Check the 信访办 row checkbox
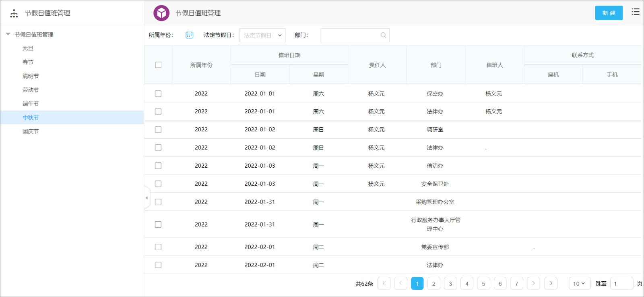This screenshot has width=644, height=297. (158, 166)
